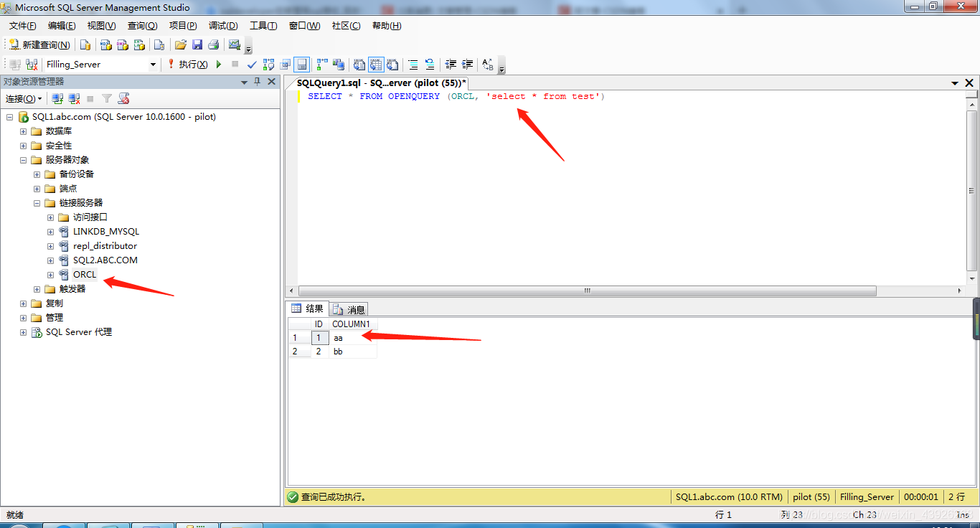This screenshot has width=980, height=528.
Task: Open the Query Options icon
Action: point(286,65)
